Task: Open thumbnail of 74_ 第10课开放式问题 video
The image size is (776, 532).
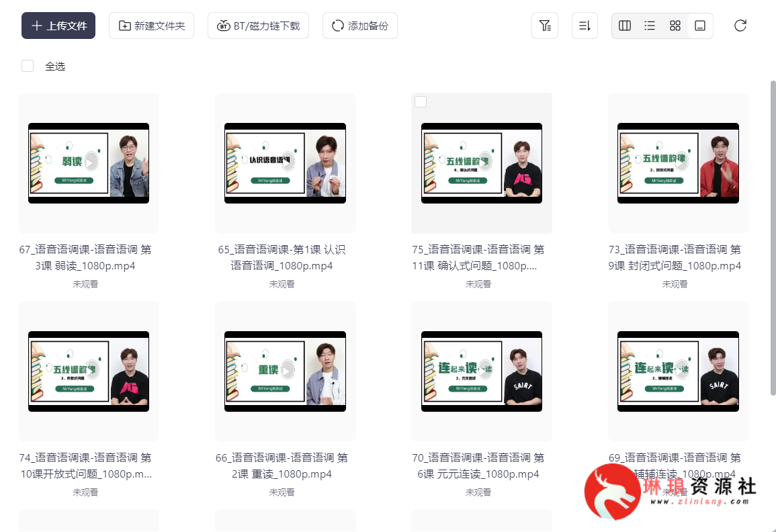Action: click(x=89, y=371)
